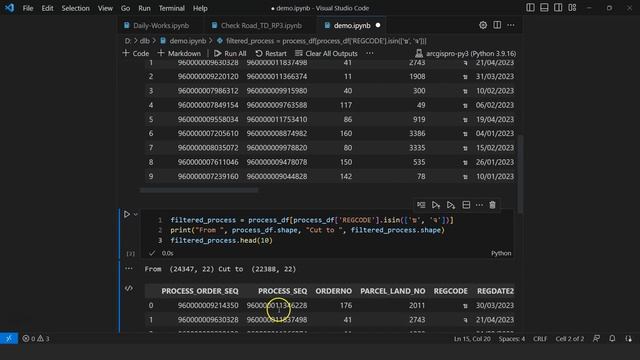The image size is (640, 360).
Task: Open notebook settings gear icon
Action: tap(483, 25)
